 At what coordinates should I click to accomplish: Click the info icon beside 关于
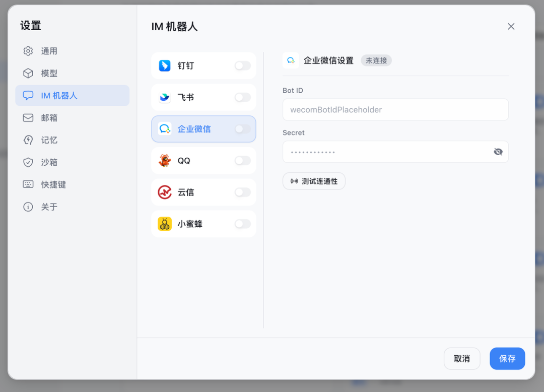[x=28, y=207]
